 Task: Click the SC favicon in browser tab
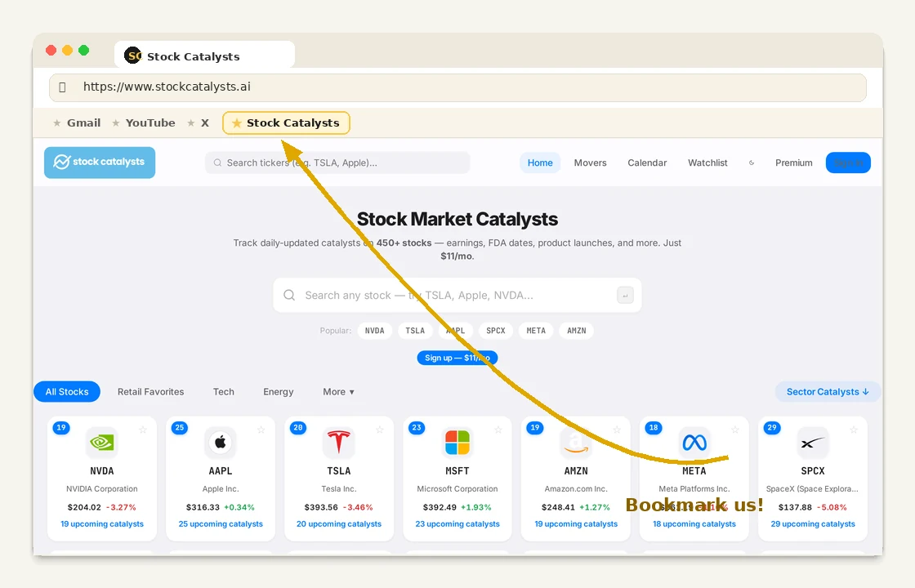click(133, 56)
